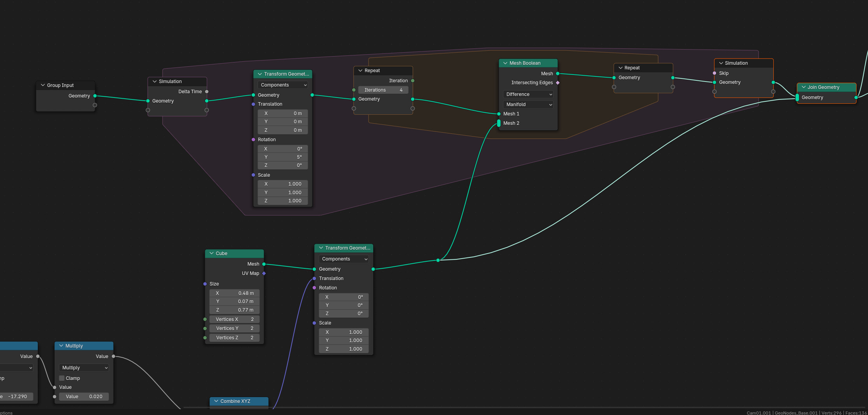This screenshot has height=415, width=868.
Task: Click the reroute point on cube link
Action: coord(438,260)
